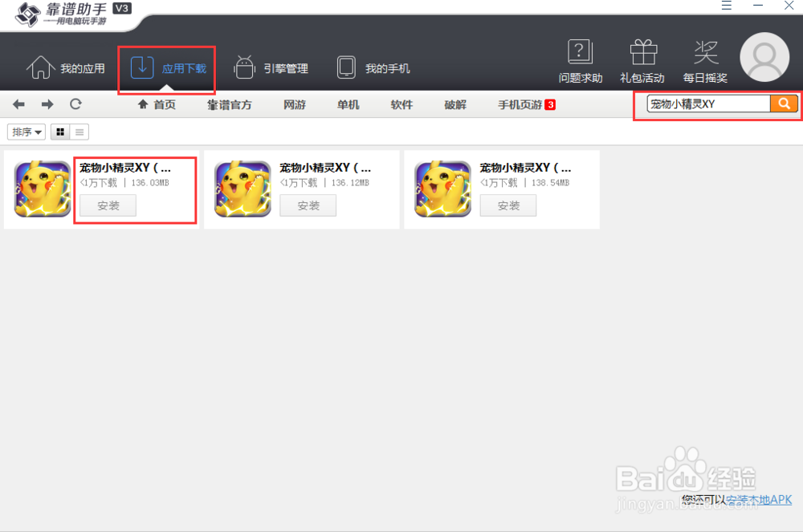The width and height of the screenshot is (803, 532).
Task: Click the user avatar profile picture
Action: 764,57
